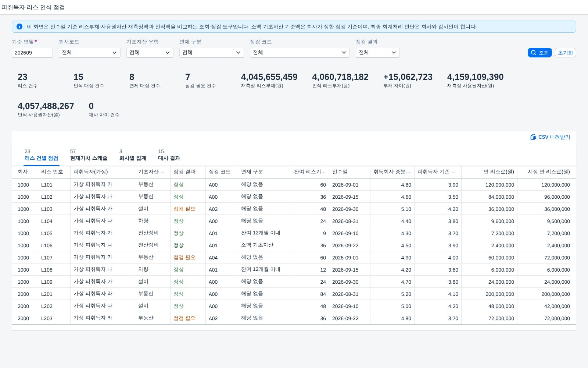Viewport: 588px width, 368px height.
Task: Click the 인수일 column header
Action: tap(349, 172)
